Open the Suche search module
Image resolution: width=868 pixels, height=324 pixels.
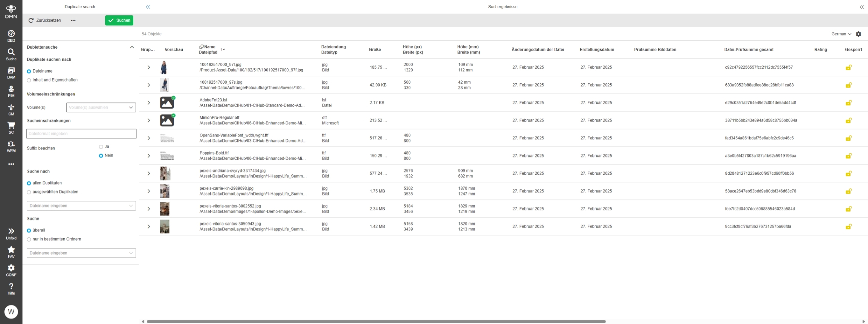coord(11,55)
